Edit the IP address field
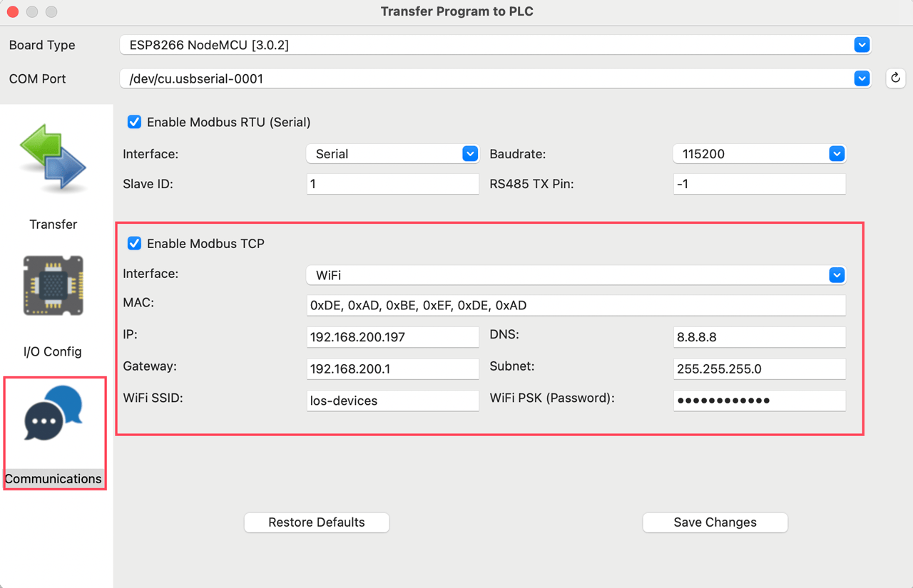This screenshot has height=588, width=913. click(x=392, y=336)
